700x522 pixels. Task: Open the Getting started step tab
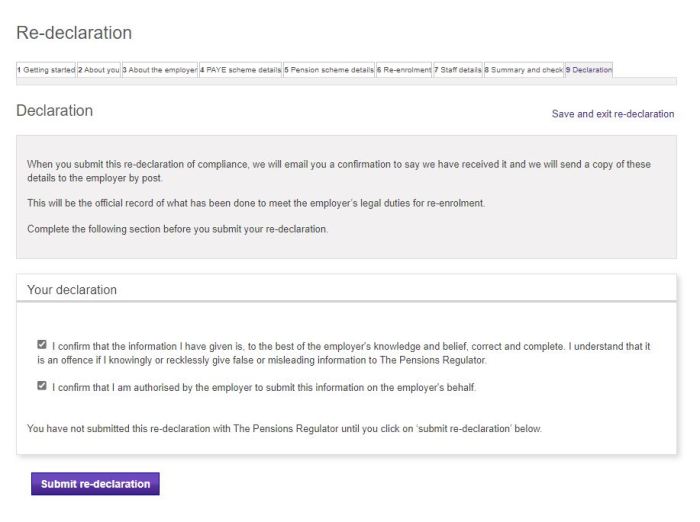click(x=46, y=70)
